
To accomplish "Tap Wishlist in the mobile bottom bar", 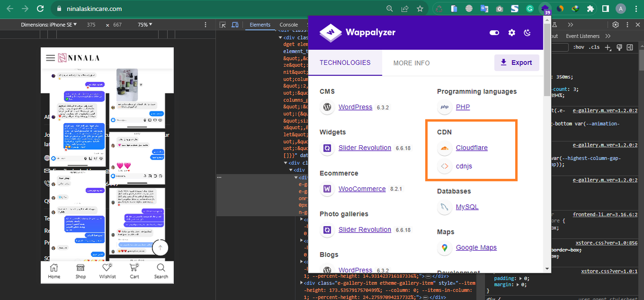I will (x=107, y=271).
